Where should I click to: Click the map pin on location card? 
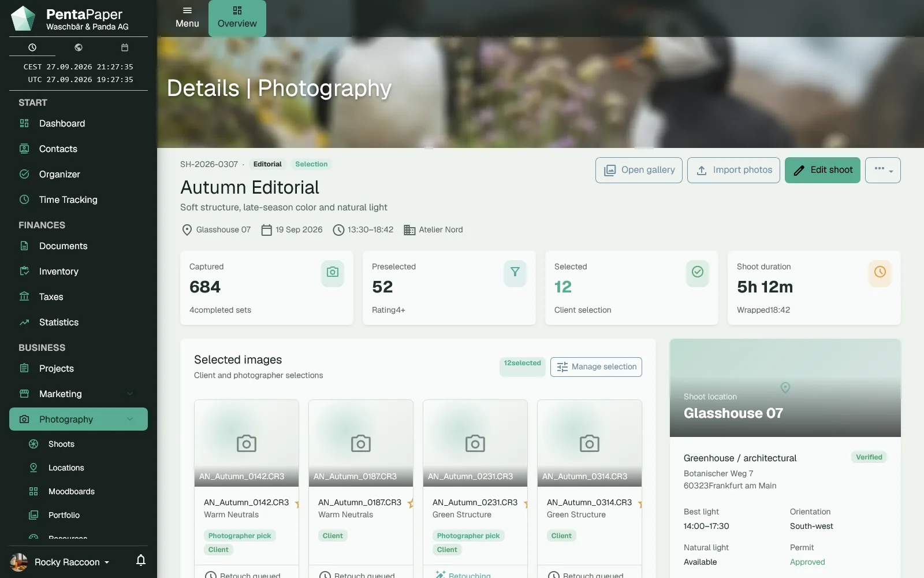tap(785, 388)
